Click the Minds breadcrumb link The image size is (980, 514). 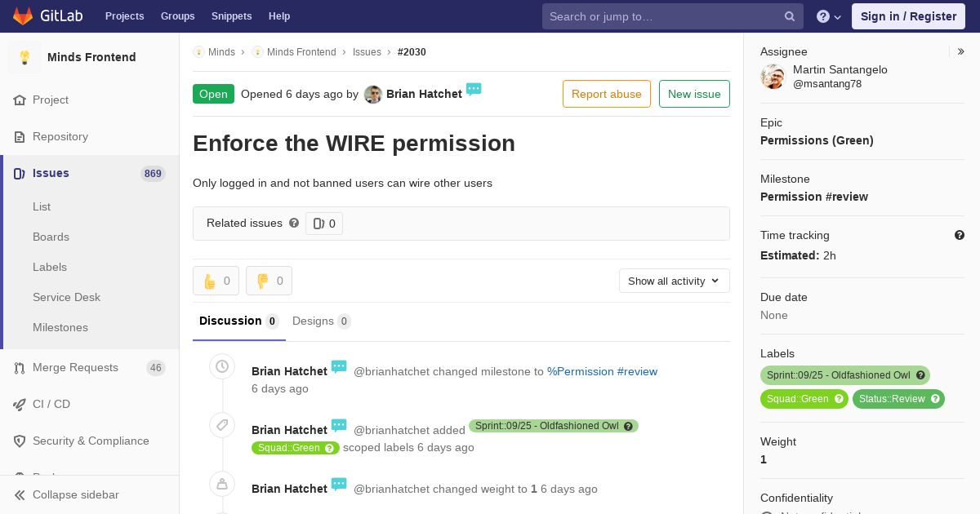pos(221,52)
